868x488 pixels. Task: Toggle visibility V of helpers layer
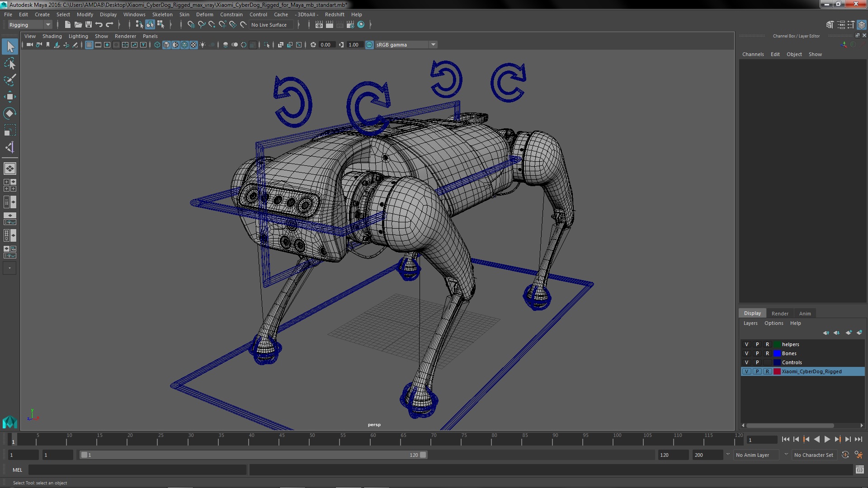[x=746, y=344]
